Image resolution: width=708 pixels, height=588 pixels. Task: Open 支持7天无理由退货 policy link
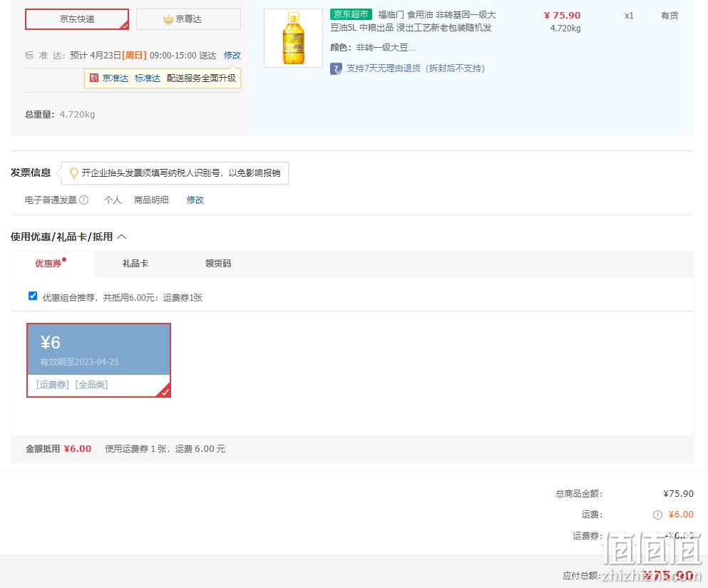coord(416,68)
